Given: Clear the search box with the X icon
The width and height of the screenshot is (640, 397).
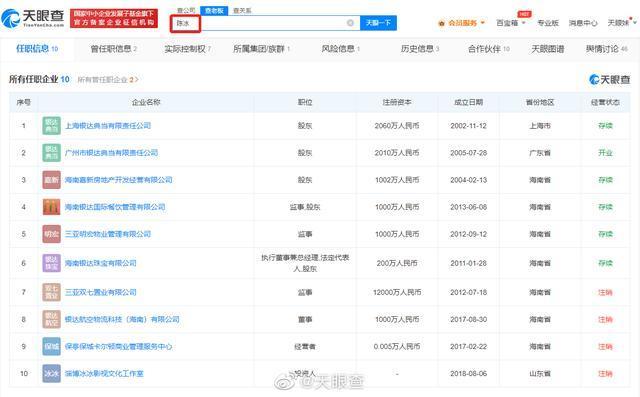Looking at the screenshot, I should 350,23.
